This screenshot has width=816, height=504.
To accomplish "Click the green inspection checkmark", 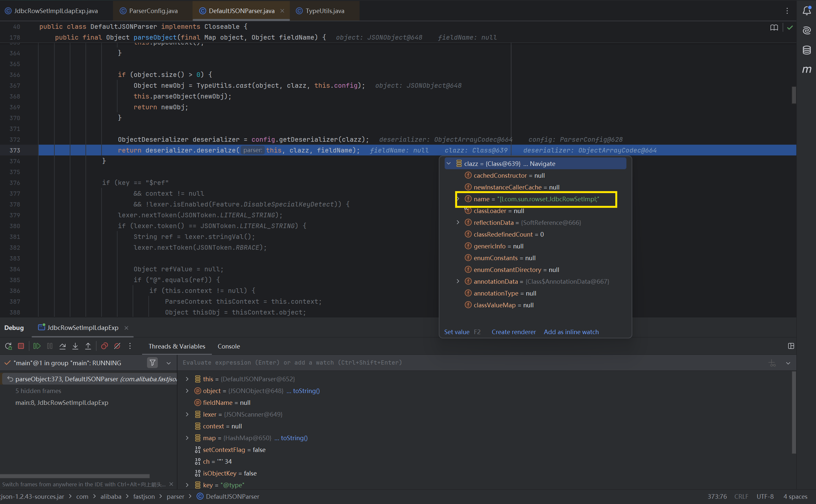I will click(x=790, y=28).
